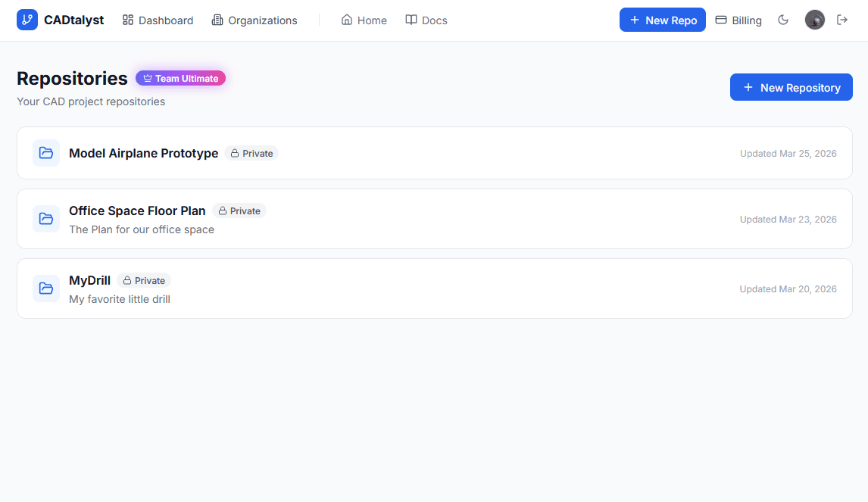Click the Dashboard grid icon

pyautogui.click(x=128, y=20)
